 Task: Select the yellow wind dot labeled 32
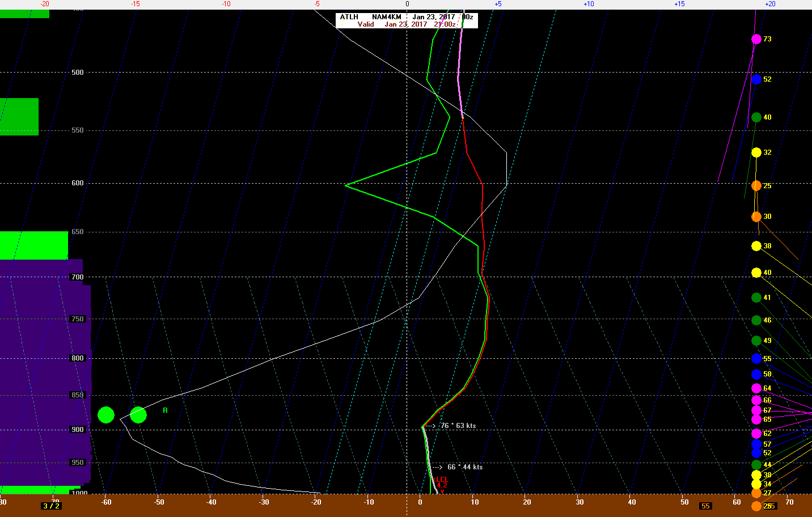[756, 152]
